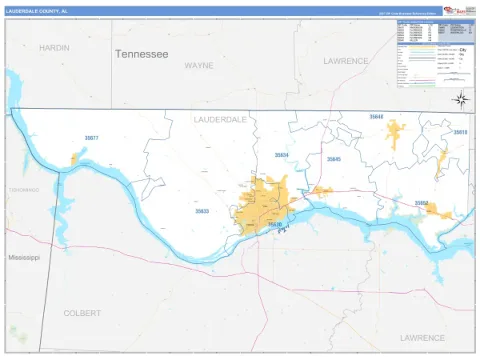Viewport: 480px width, 360px height.
Task: Click the Mississippi state label
Action: [x=24, y=258]
